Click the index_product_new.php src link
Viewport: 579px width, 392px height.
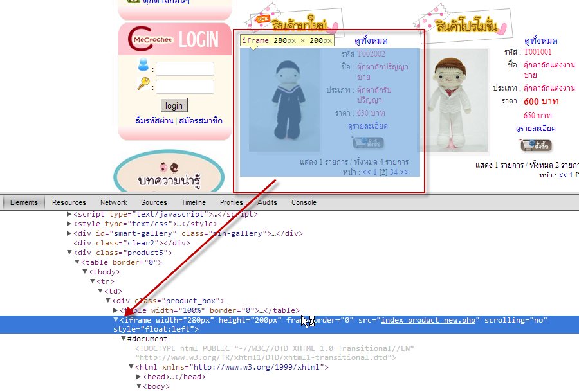[428, 320]
